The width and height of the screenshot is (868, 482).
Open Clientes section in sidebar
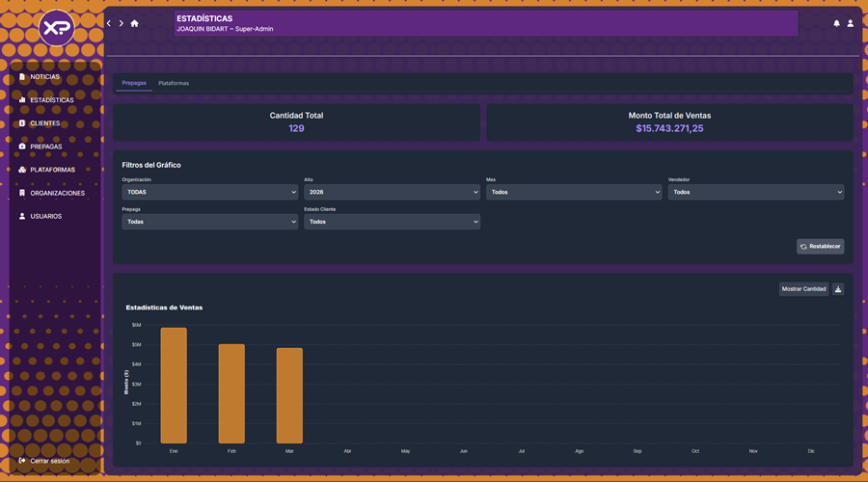coord(44,123)
